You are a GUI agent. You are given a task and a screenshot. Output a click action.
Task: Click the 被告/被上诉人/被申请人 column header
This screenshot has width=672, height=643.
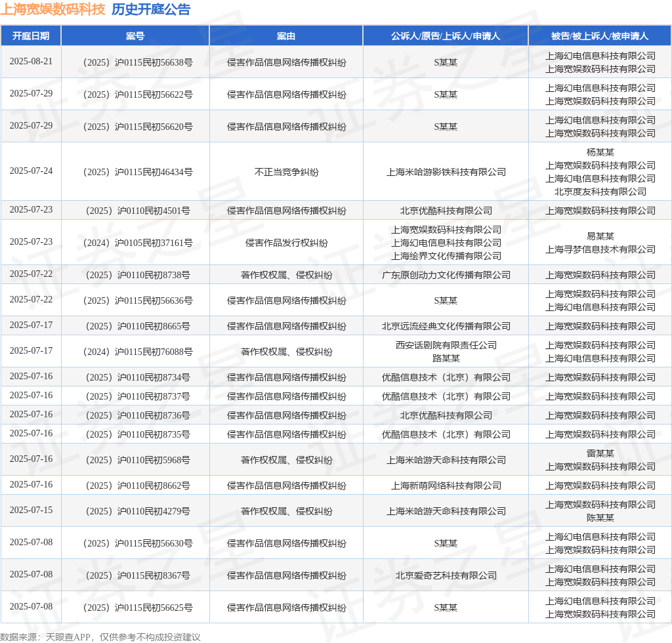(x=600, y=36)
